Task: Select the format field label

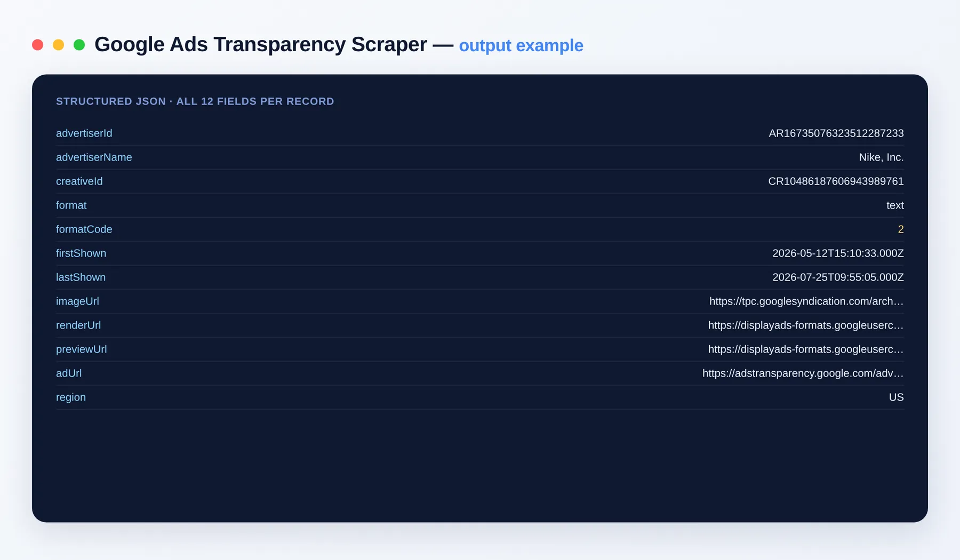Action: (71, 205)
